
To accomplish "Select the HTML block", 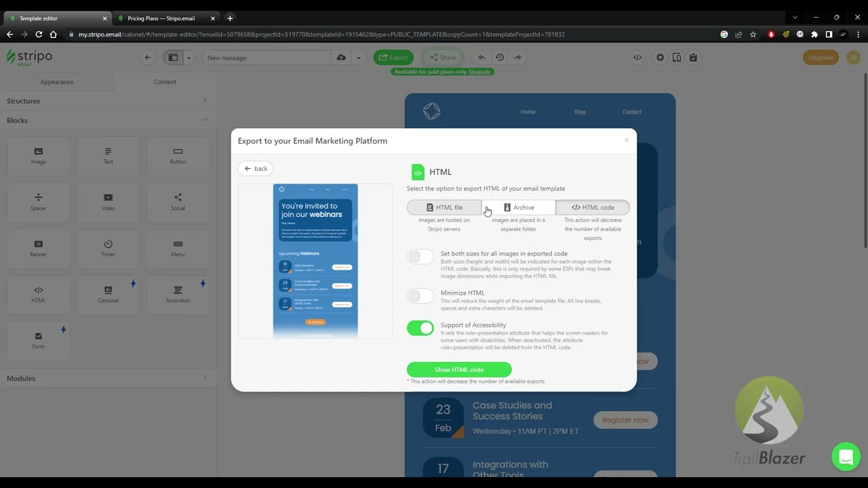I will pyautogui.click(x=39, y=294).
